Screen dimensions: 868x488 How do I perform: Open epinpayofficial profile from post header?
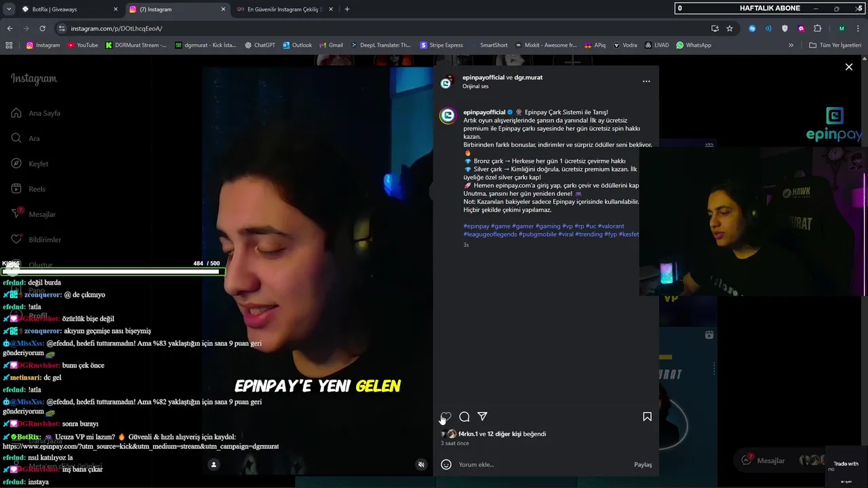pyautogui.click(x=484, y=77)
